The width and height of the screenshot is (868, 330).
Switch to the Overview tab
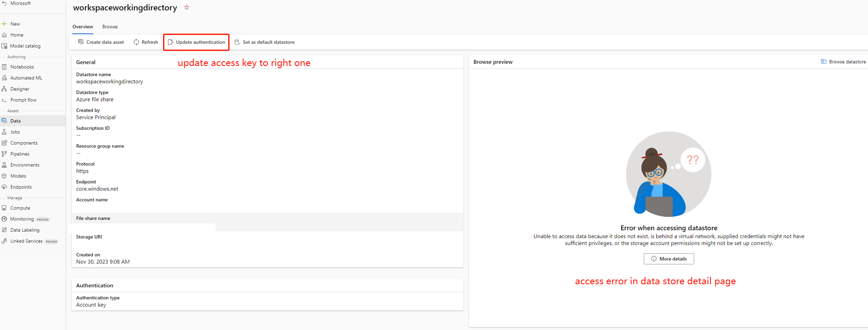tap(83, 27)
